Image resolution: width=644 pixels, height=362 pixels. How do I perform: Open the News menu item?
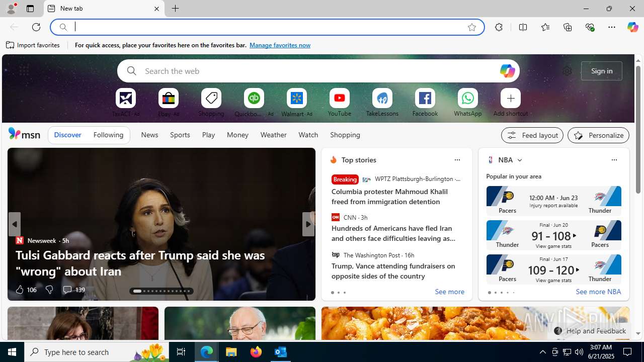point(149,135)
